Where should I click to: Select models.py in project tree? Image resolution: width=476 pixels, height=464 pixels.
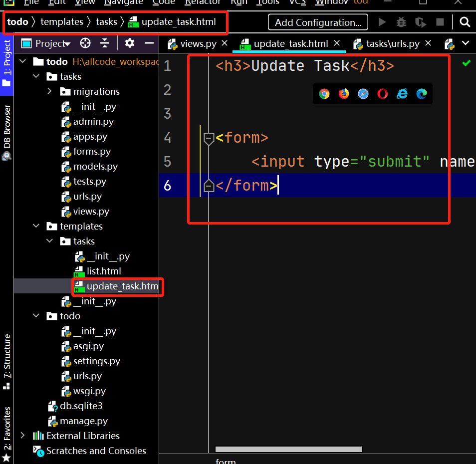pos(89,167)
